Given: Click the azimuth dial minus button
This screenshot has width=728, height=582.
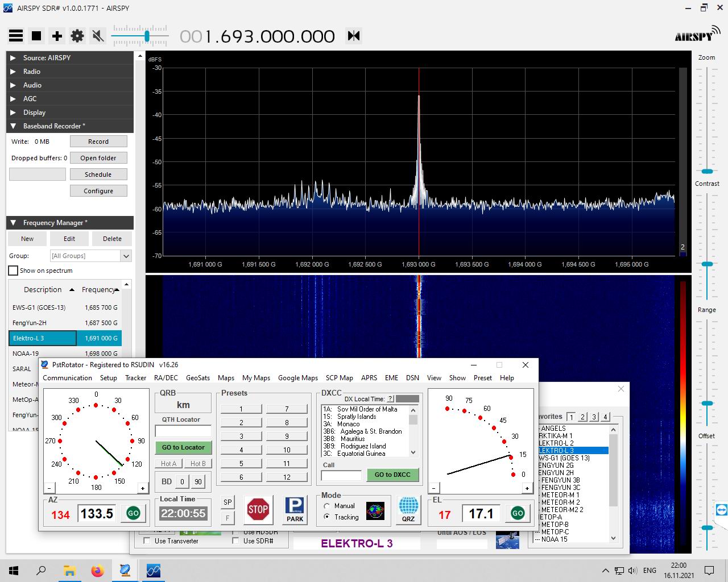Looking at the screenshot, I should click(49, 488).
